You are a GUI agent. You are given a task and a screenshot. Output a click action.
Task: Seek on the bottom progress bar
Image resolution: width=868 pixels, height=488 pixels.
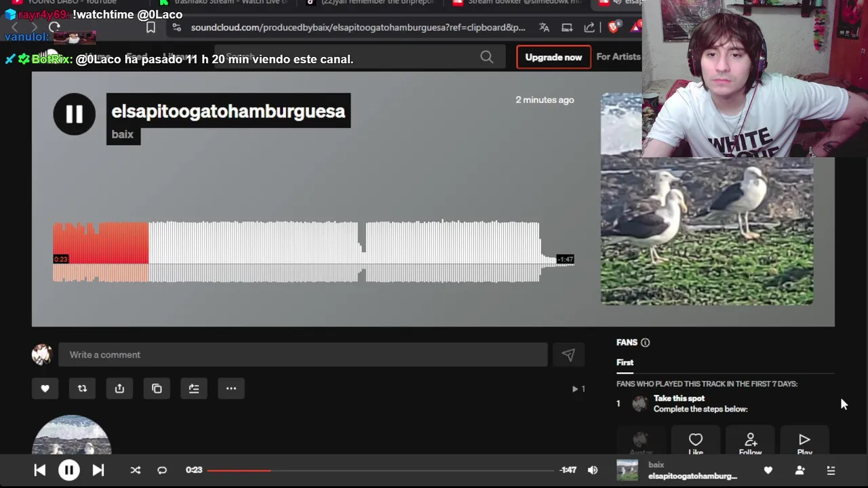point(380,470)
